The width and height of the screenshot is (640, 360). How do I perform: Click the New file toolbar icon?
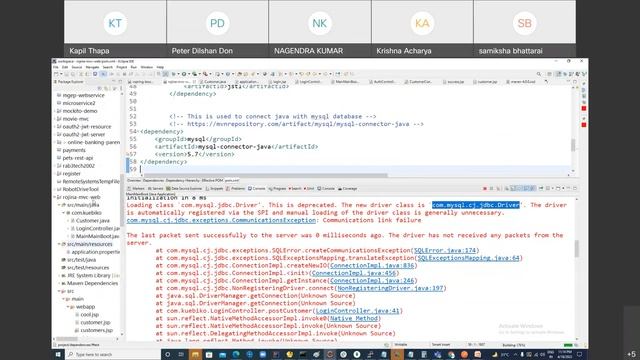click(x=56, y=74)
